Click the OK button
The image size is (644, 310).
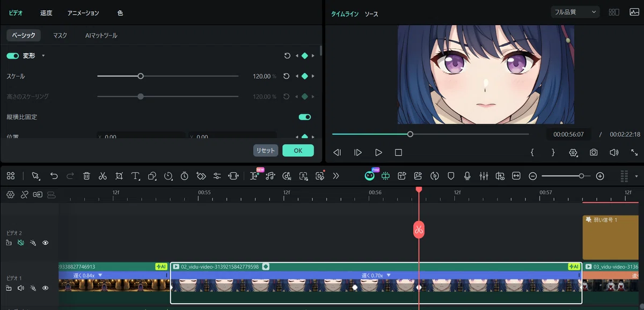[298, 151]
